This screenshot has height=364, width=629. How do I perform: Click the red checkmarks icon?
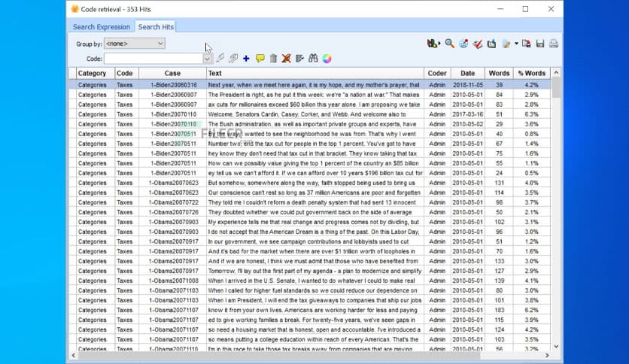click(x=477, y=44)
